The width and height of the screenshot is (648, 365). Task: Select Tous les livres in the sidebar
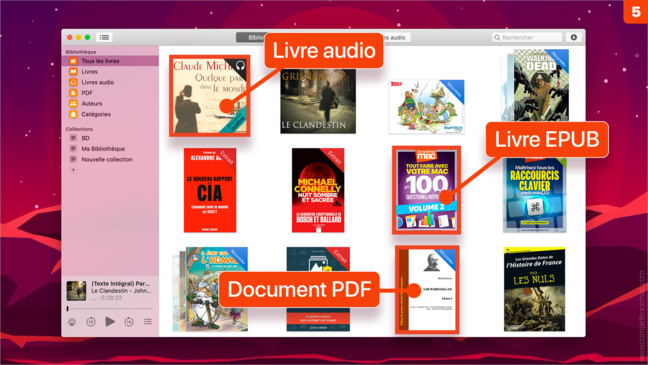pos(110,61)
